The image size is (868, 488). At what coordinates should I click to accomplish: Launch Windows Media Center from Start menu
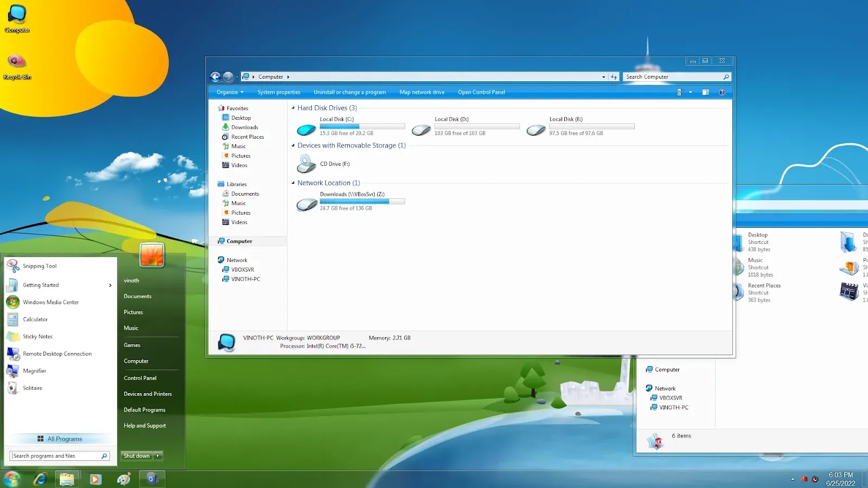click(61, 302)
